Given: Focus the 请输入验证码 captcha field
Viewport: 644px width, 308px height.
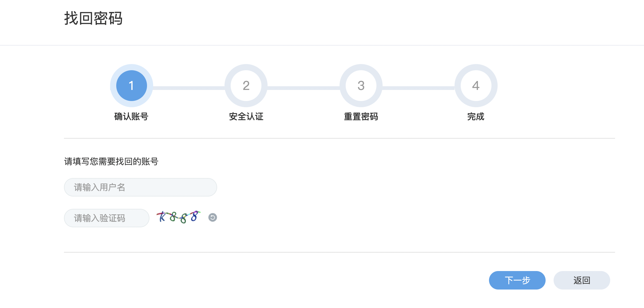Looking at the screenshot, I should [106, 218].
